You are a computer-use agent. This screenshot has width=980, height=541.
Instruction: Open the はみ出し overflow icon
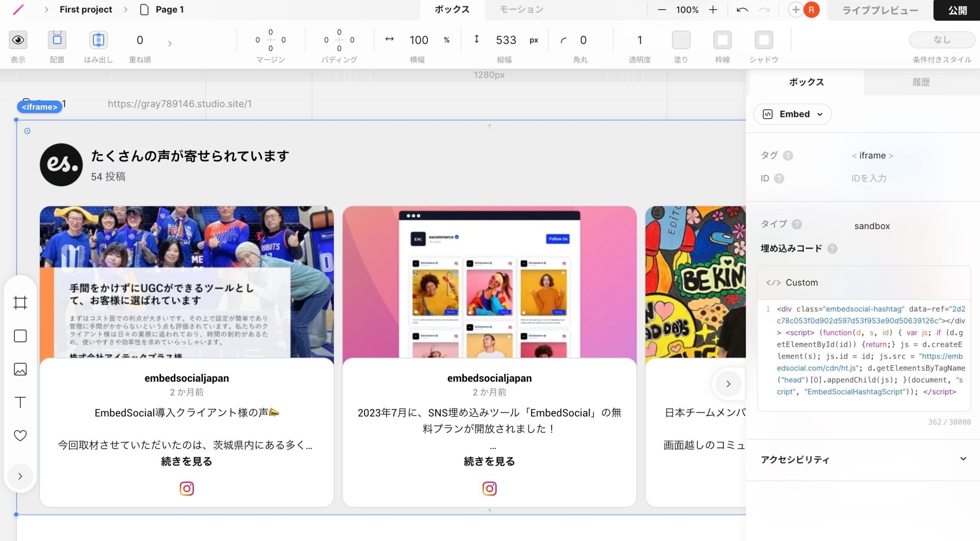tap(98, 40)
